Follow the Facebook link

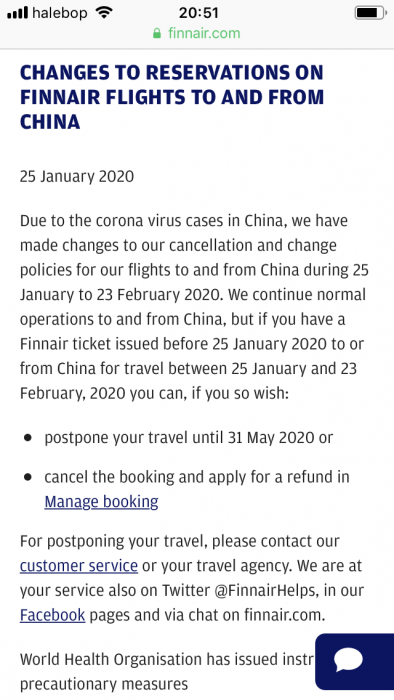coord(52,615)
